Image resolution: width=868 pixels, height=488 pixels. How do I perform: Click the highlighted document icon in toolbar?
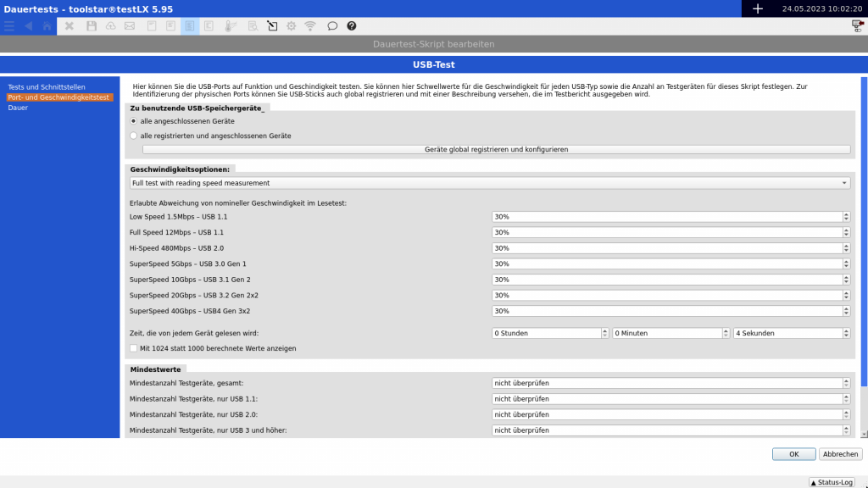tap(189, 26)
